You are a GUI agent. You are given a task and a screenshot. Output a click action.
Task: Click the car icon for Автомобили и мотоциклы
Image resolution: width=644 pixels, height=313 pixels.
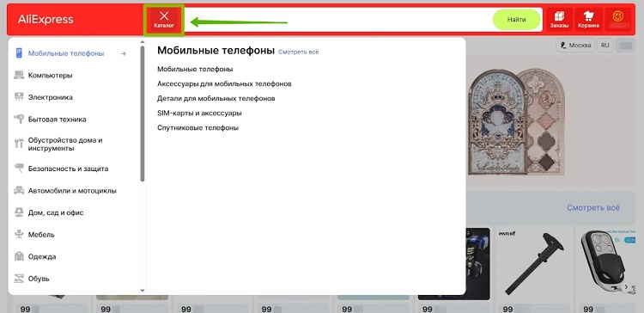click(19, 190)
